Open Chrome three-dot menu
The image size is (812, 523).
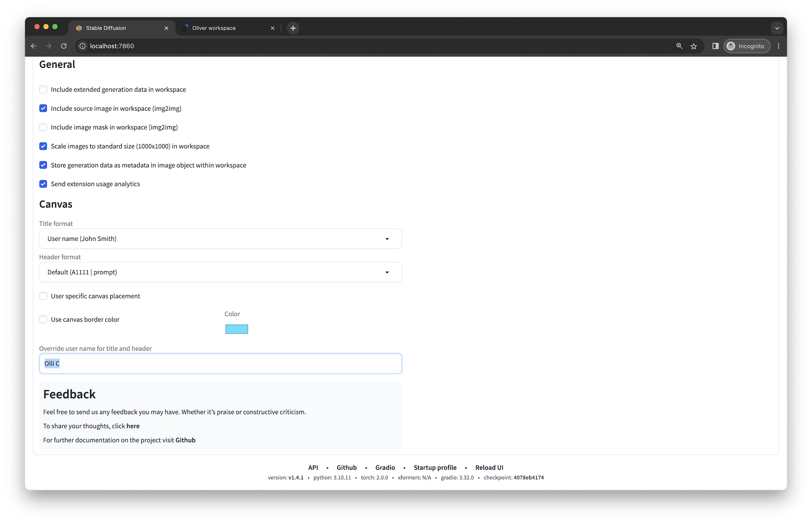click(778, 46)
